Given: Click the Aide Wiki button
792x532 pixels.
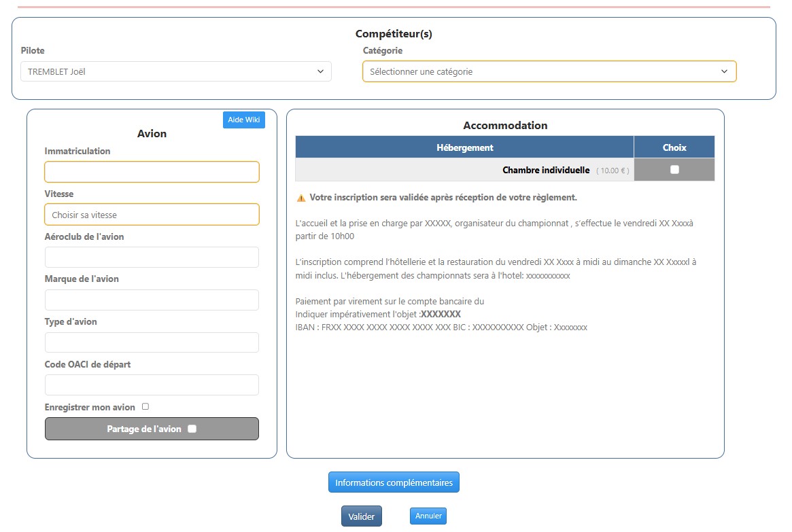Looking at the screenshot, I should [x=243, y=120].
